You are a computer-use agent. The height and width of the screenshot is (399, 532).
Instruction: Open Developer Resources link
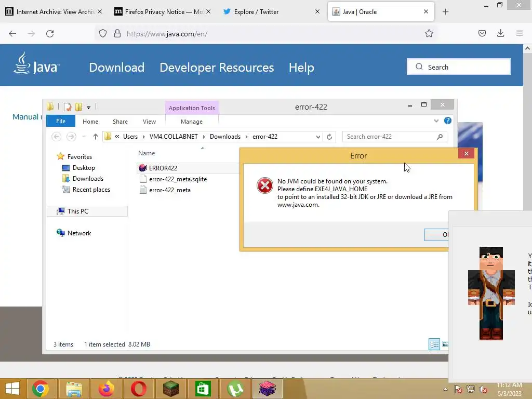217,68
